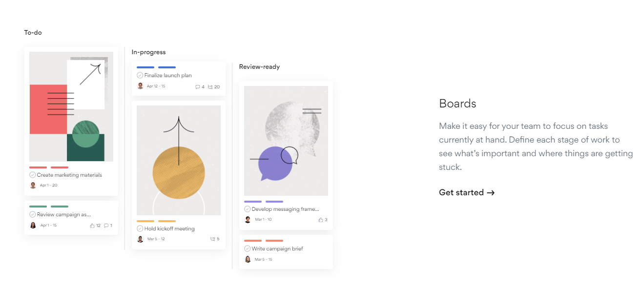Open the Review campaign as... task title
The image size is (644, 290).
coord(64,214)
